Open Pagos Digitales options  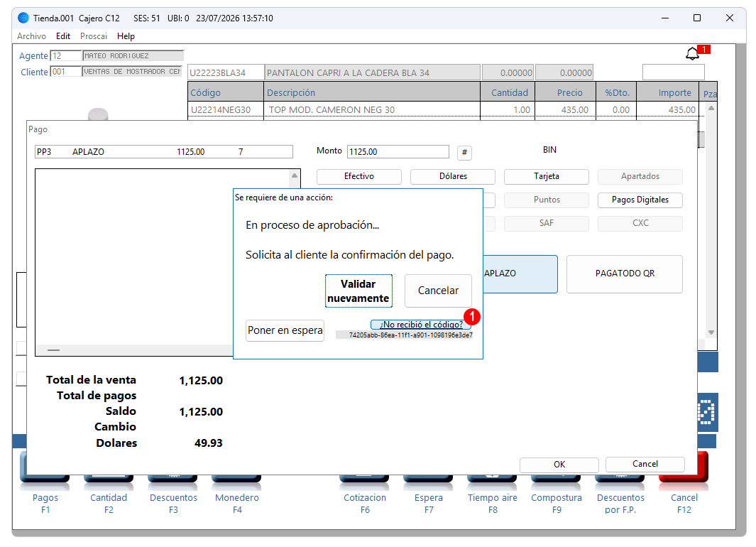pos(640,200)
